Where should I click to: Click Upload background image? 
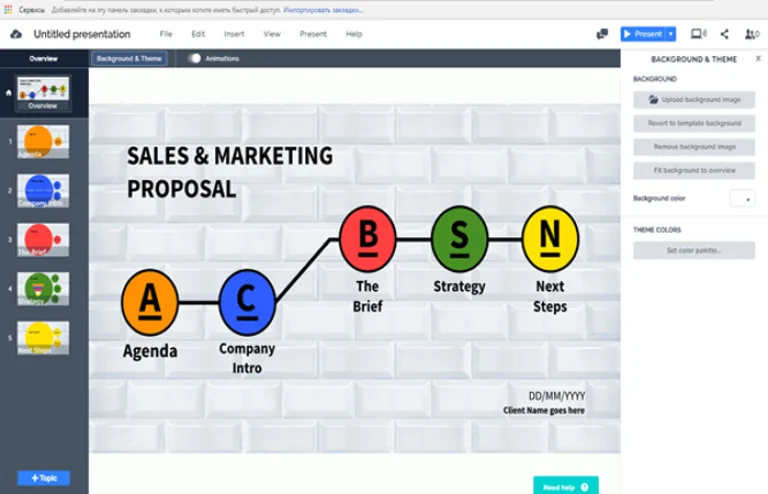tap(694, 99)
